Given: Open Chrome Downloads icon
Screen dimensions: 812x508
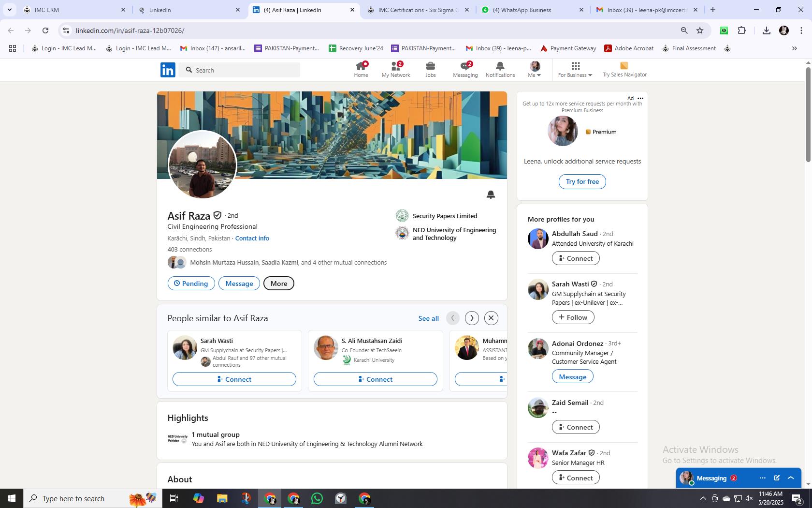Looking at the screenshot, I should click(766, 30).
